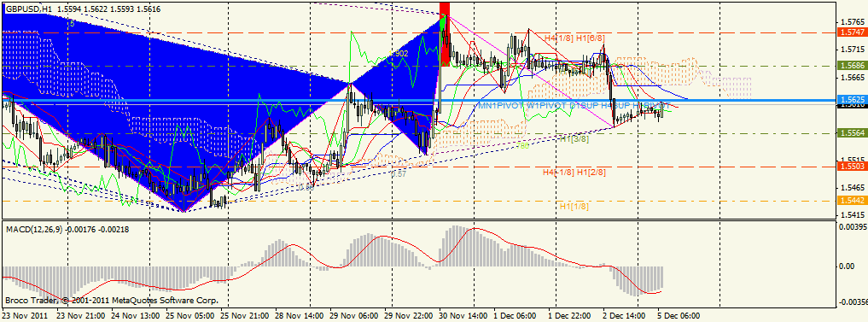Viewport: 868px width, 322px height.
Task: Click the 30 Nov 14:00 time axis label
Action: click(x=466, y=316)
